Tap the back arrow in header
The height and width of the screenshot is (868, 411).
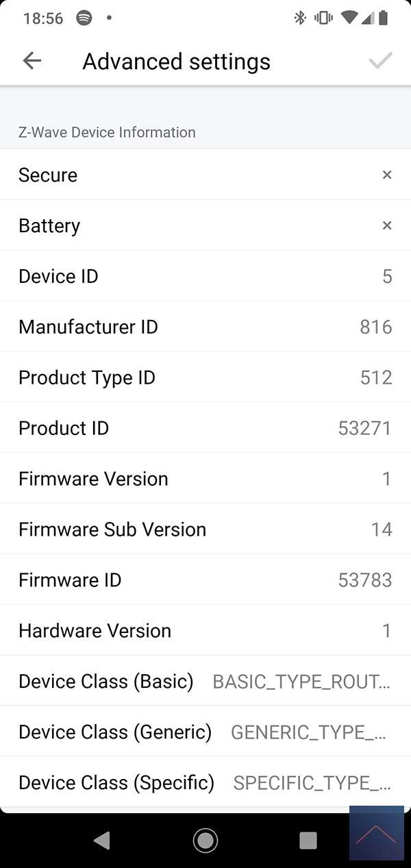click(x=32, y=61)
